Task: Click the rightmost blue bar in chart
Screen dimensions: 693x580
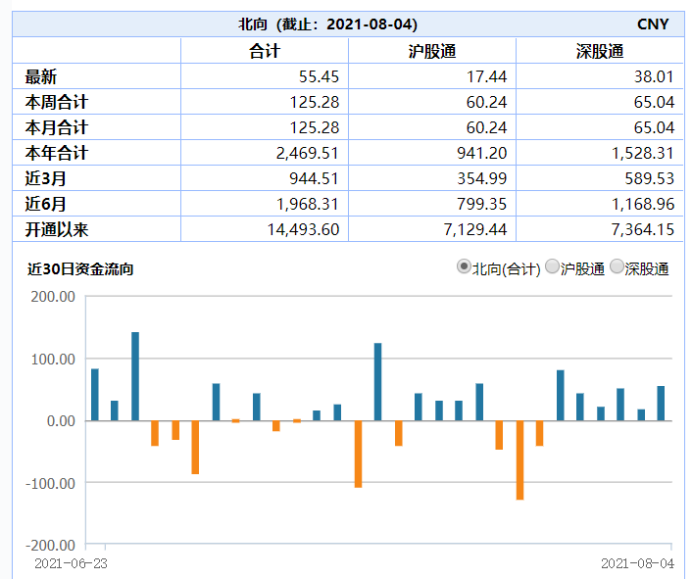Action: [x=661, y=403]
